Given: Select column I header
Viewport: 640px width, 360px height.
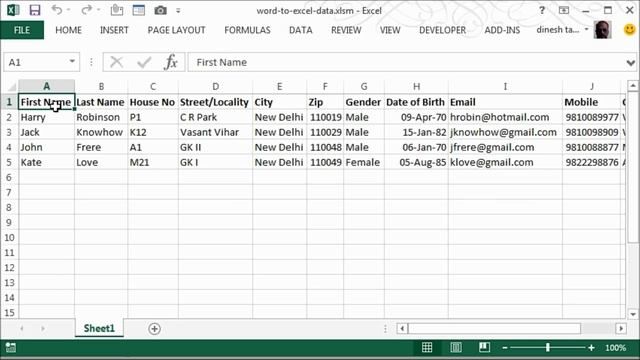Looking at the screenshot, I should click(505, 87).
